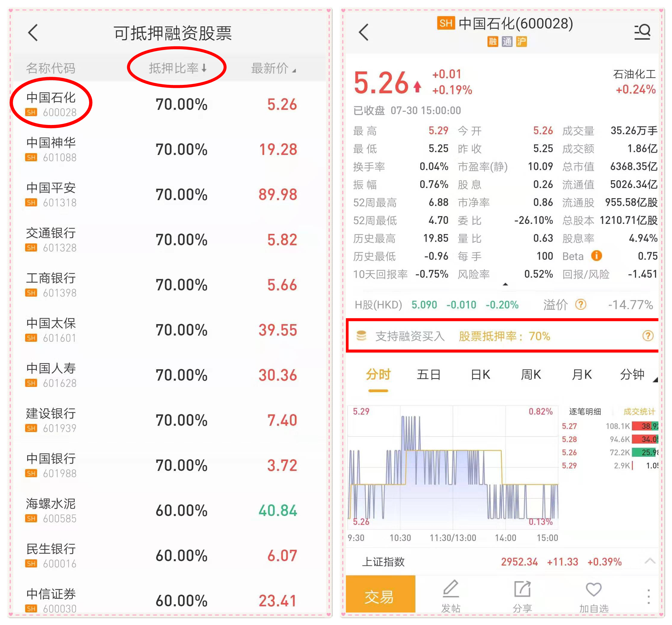This screenshot has width=672, height=625.
Task: Tap back arrow on Sinopec stock page
Action: [363, 33]
